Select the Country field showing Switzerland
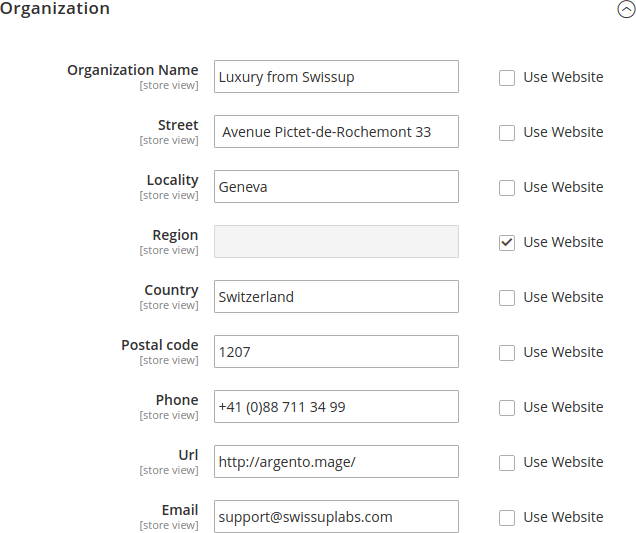Viewport: 636px width, 533px height. tap(336, 297)
